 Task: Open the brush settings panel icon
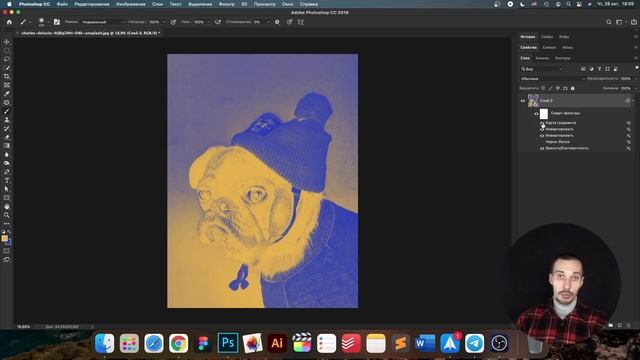57,22
